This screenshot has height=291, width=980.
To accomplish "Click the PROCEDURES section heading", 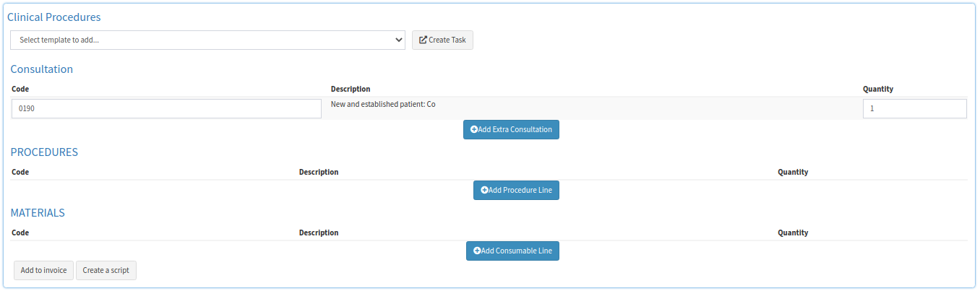I will click(44, 152).
